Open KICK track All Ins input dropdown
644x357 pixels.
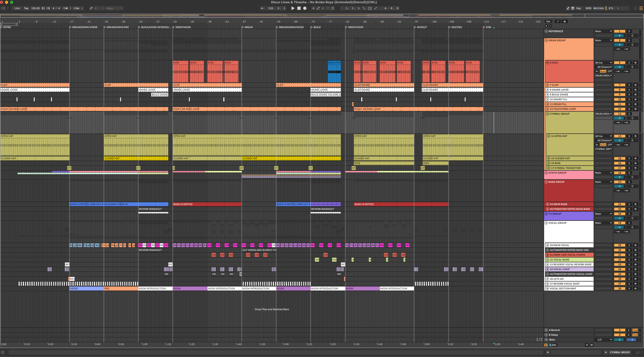[x=604, y=63]
